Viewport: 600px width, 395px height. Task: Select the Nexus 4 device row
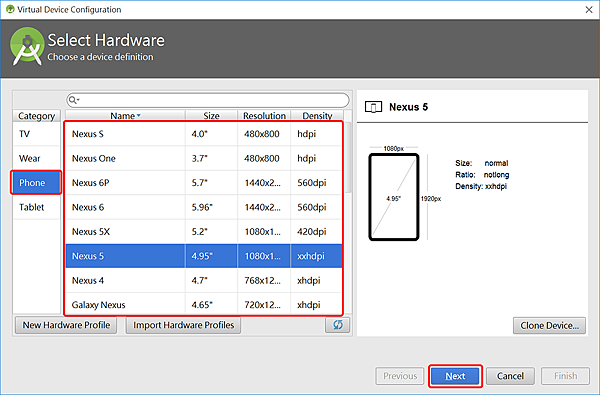click(x=204, y=281)
